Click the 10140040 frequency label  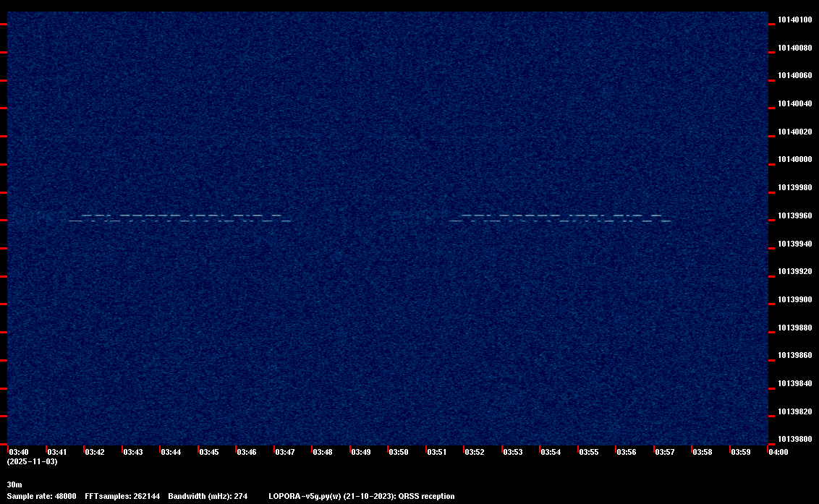tap(795, 104)
